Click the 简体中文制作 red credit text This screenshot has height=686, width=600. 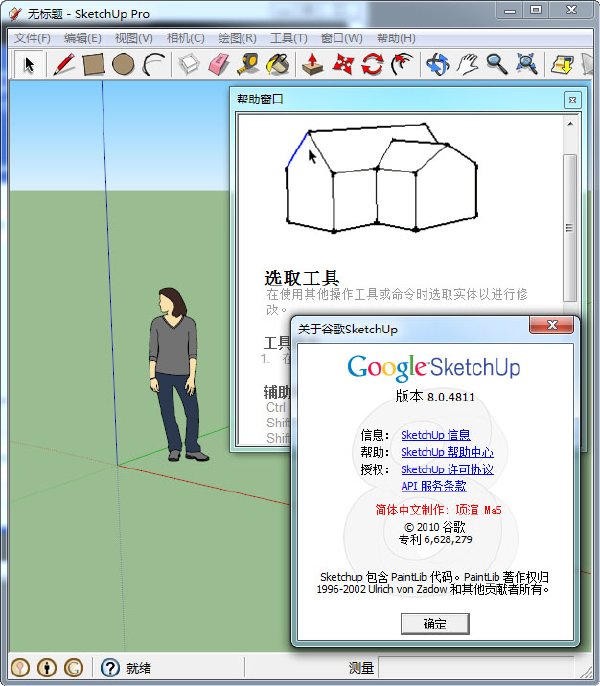tap(438, 510)
